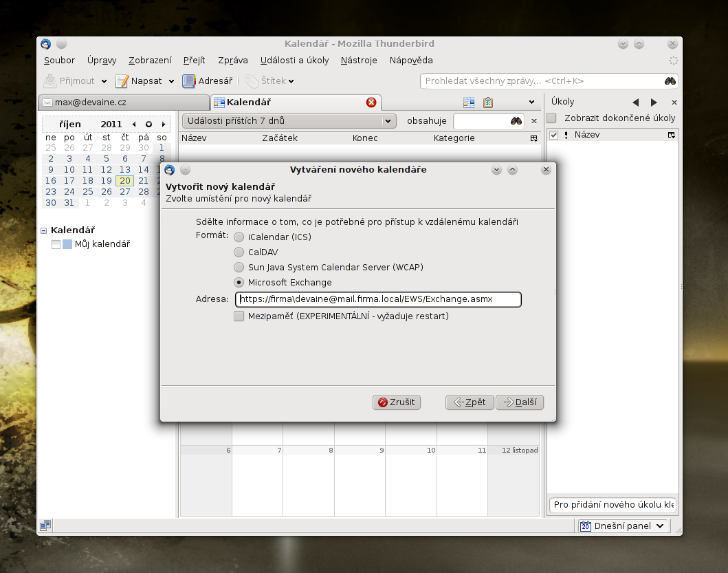The width and height of the screenshot is (728, 573).
Task: Toggle Můj kalendář visibility checkbox
Action: pos(56,244)
